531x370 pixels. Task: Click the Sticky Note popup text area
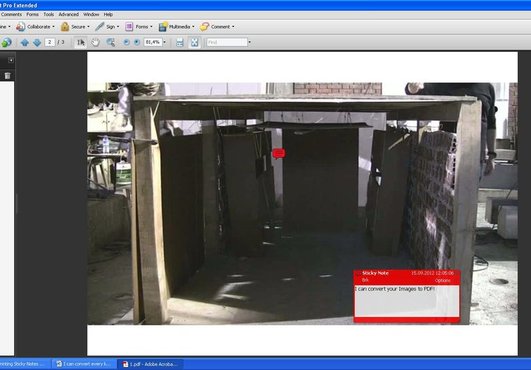(x=407, y=301)
